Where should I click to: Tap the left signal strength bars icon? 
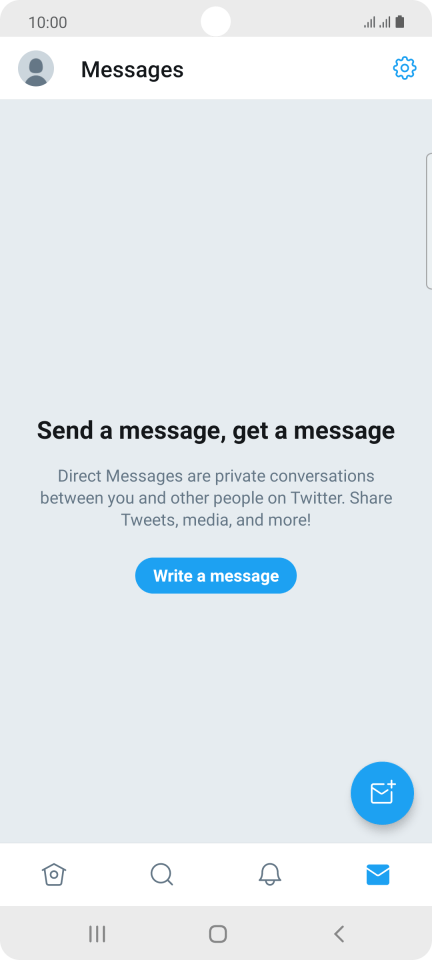point(369,23)
